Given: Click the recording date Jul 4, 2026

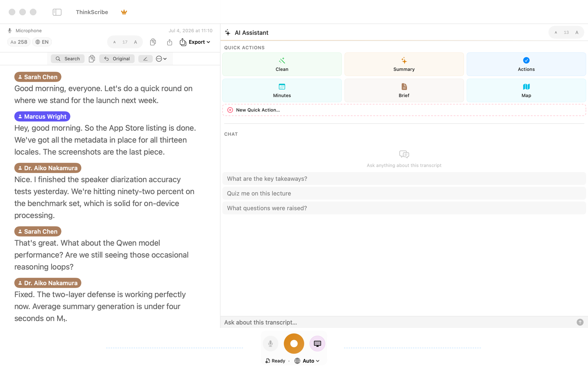Looking at the screenshot, I should coord(190,30).
